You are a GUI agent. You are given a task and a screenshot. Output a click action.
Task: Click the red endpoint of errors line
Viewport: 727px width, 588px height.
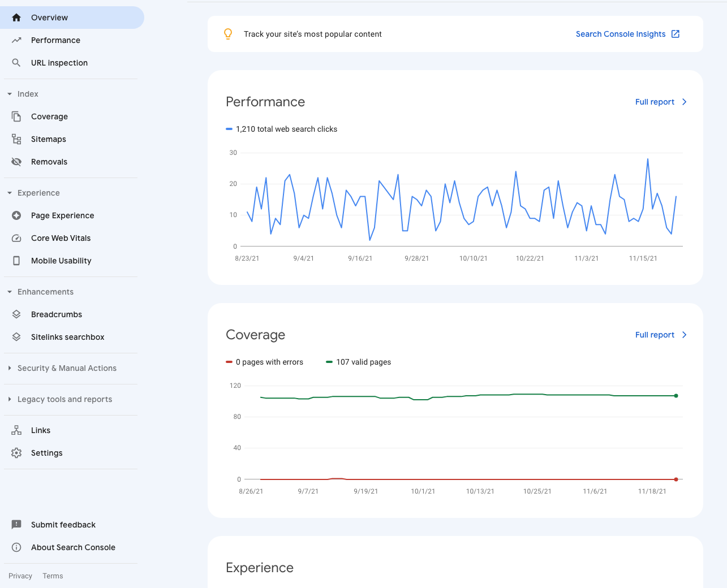click(676, 479)
